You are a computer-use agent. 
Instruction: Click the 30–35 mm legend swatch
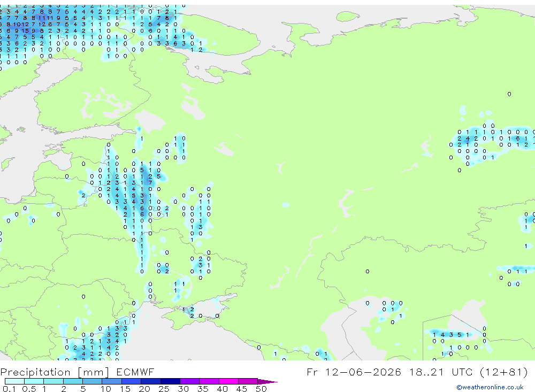(x=190, y=381)
